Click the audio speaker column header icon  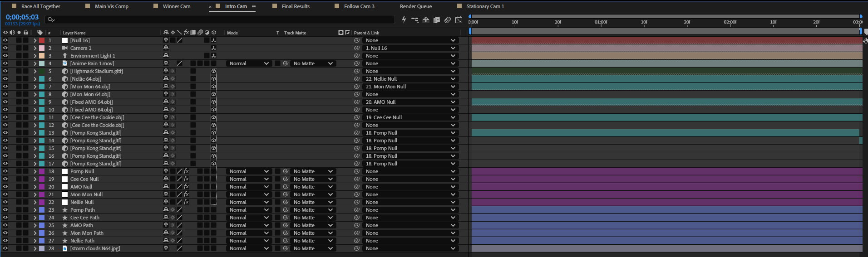(x=12, y=33)
